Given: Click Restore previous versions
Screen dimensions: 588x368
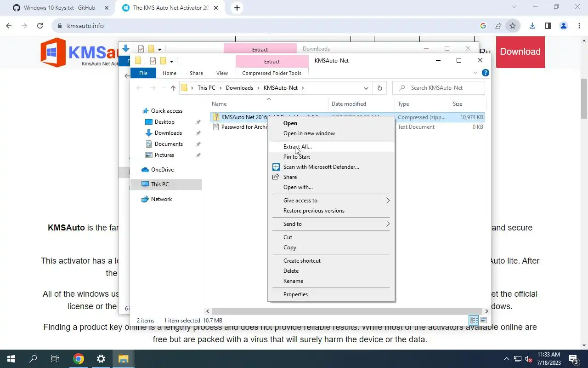Looking at the screenshot, I should pos(314,210).
